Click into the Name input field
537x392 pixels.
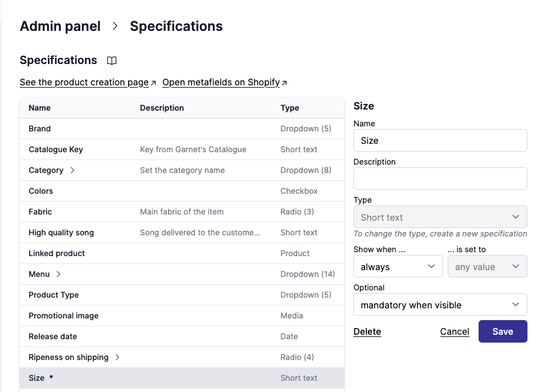pyautogui.click(x=440, y=140)
